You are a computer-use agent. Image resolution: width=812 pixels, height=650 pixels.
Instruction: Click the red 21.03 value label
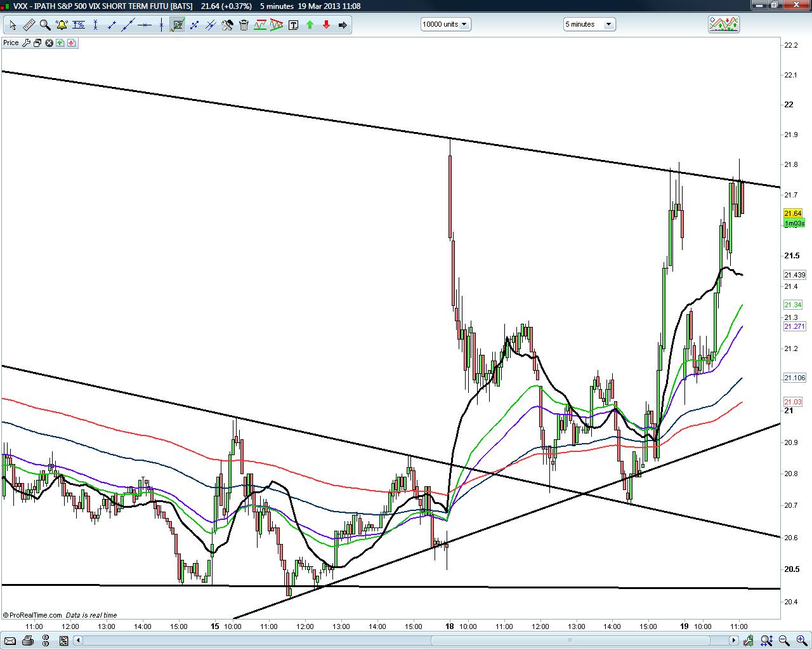793,402
